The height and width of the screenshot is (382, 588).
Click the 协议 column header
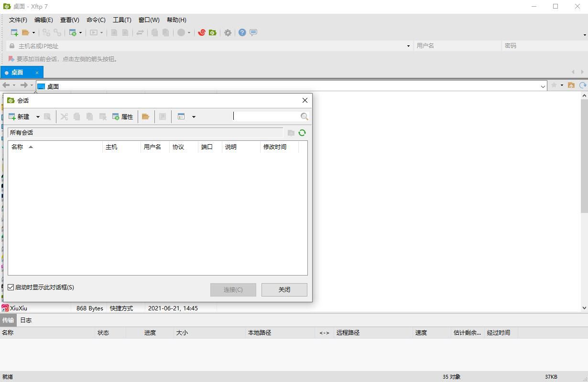click(184, 147)
